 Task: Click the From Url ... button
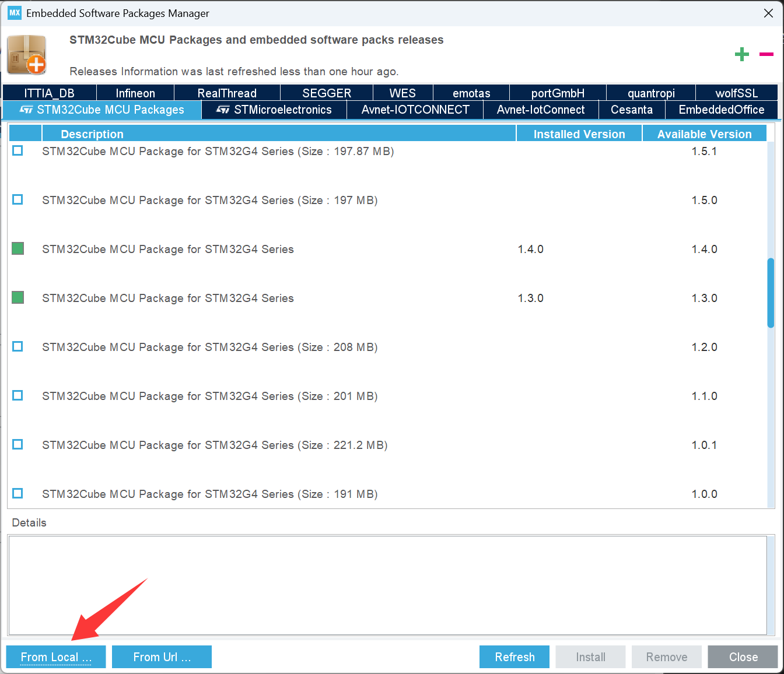pyautogui.click(x=162, y=657)
